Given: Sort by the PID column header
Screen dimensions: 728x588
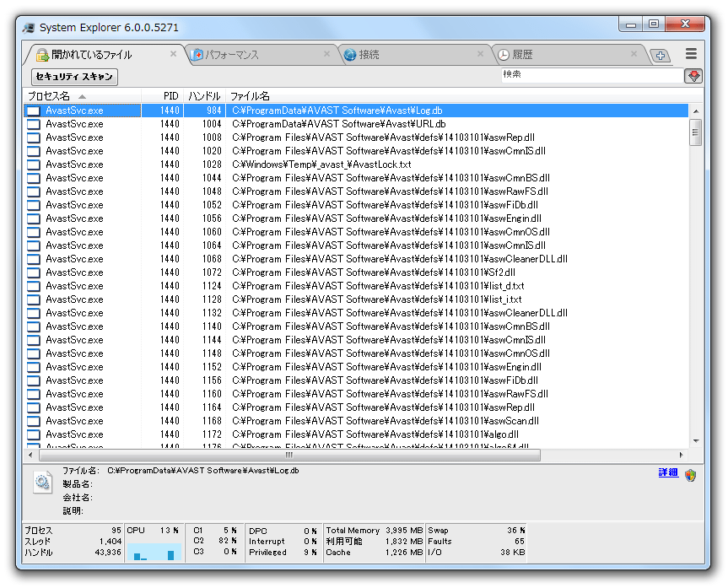Looking at the screenshot, I should [x=162, y=96].
